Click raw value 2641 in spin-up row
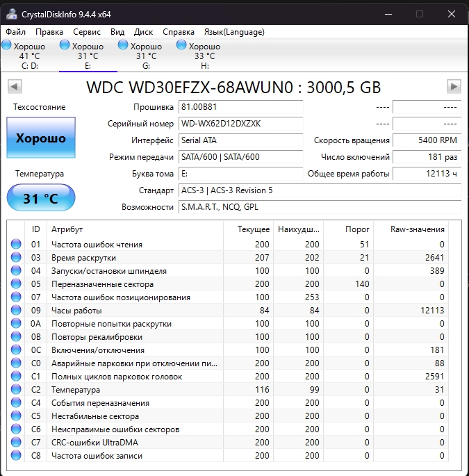The width and height of the screenshot is (469, 476). tap(434, 257)
